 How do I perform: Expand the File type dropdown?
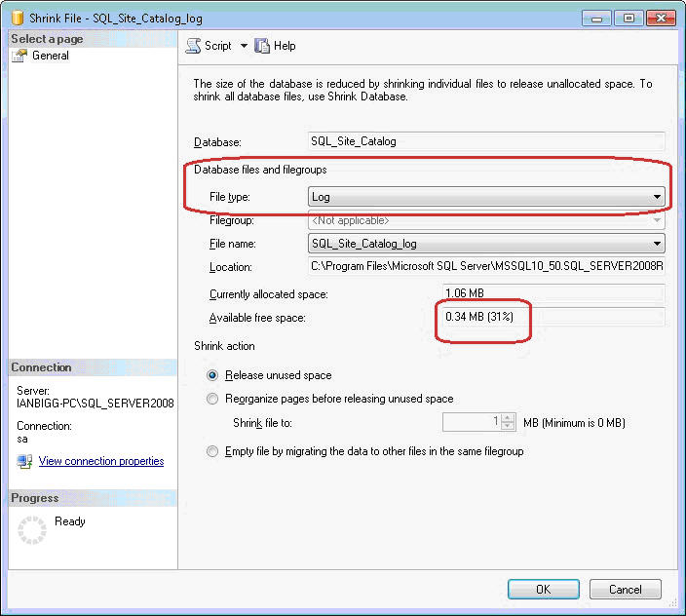click(658, 197)
